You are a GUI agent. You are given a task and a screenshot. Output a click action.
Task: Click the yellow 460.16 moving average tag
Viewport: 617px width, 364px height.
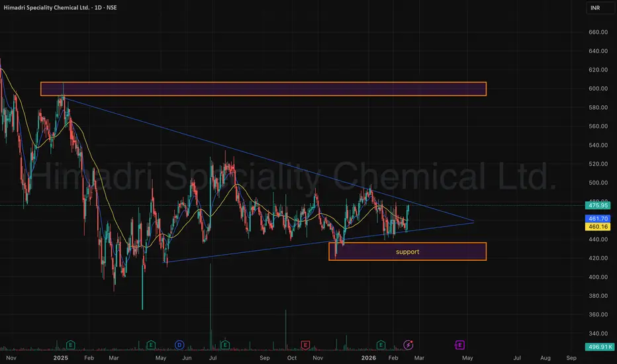(598, 226)
